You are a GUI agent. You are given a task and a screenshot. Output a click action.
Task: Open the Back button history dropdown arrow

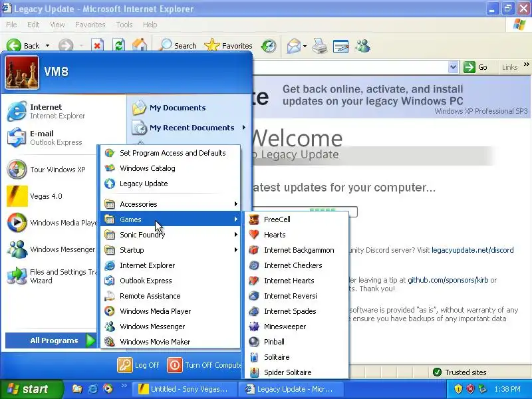(47, 45)
